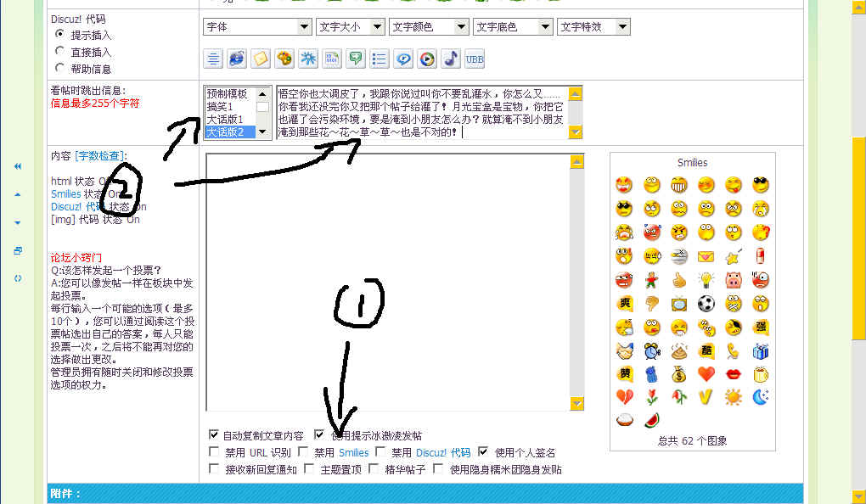Image resolution: width=866 pixels, height=504 pixels.
Task: Click the double left arrow sidebar icon
Action: 18,166
